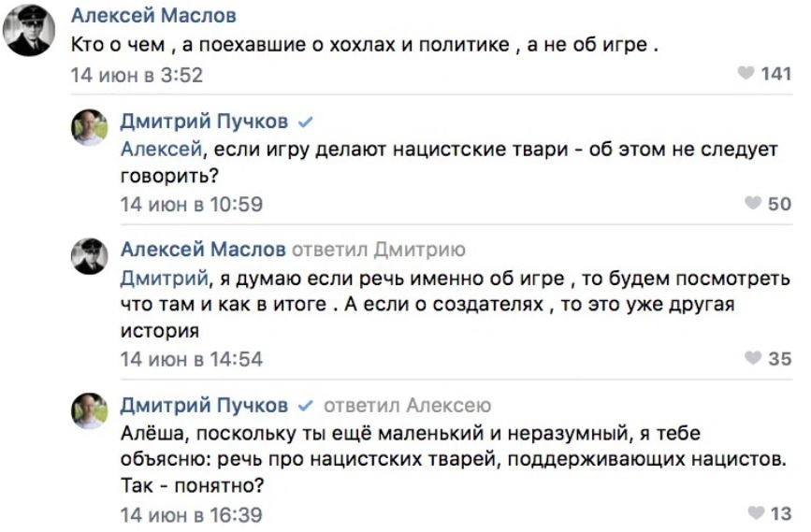Viewport: 811px width, 532px height.
Task: Click Алексей Маслов's avatar on the 14:54 reply
Action: click(90, 255)
